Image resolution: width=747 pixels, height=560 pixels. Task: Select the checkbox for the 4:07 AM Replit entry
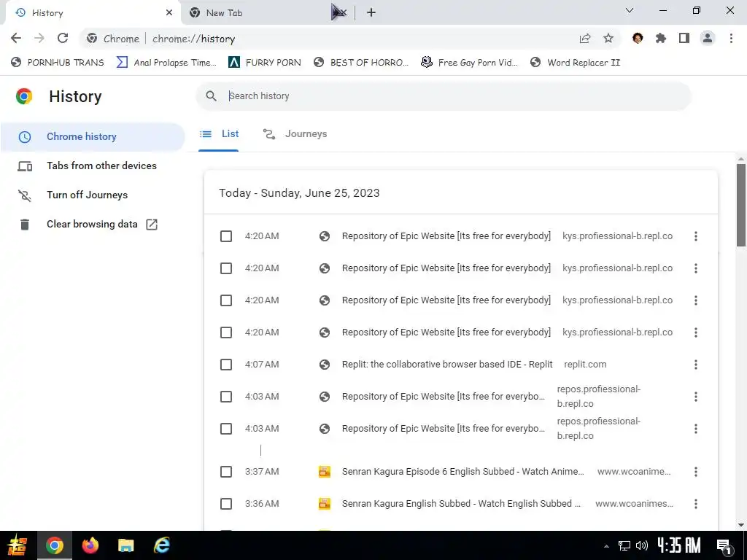coord(226,365)
